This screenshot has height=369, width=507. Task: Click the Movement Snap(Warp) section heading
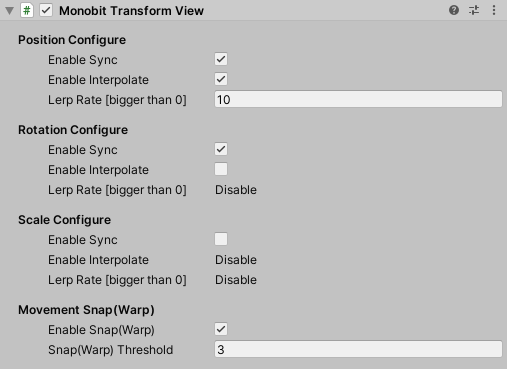click(86, 310)
